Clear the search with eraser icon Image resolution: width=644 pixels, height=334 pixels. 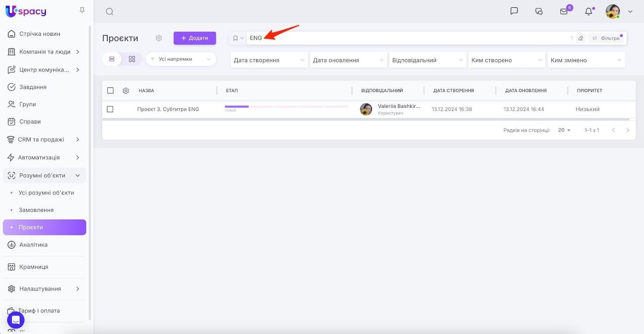click(x=581, y=38)
